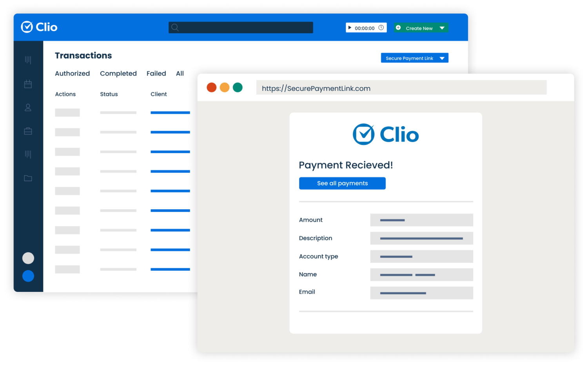The image size is (588, 366).
Task: Select the blue profile circle in sidebar
Action: coord(28,276)
